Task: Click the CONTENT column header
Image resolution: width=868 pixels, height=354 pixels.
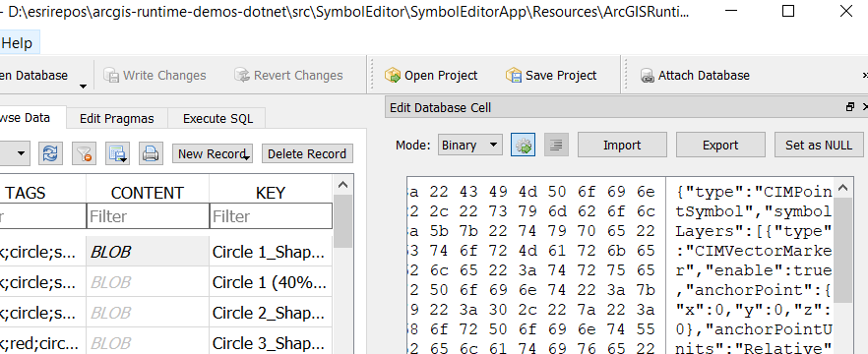Action: 148,193
